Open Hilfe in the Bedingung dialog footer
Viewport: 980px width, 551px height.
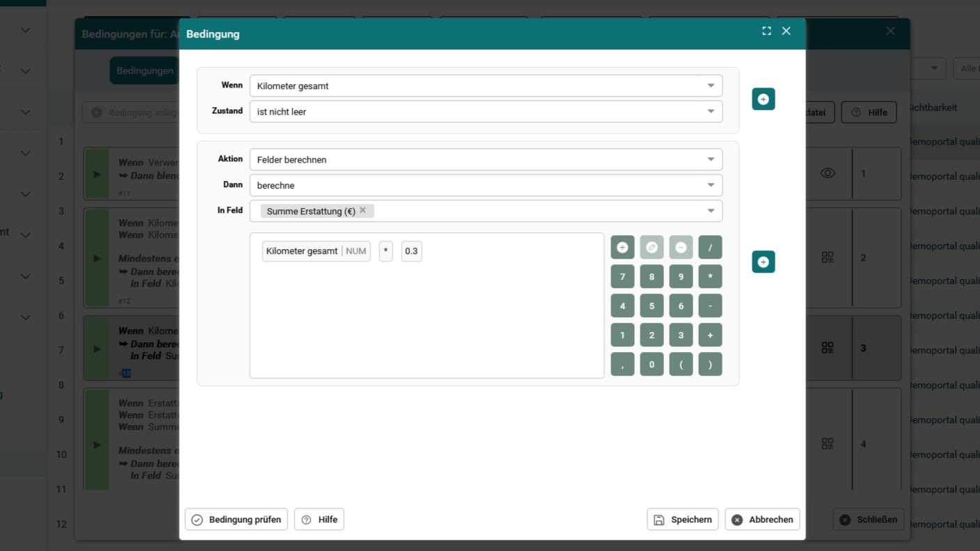(x=319, y=520)
